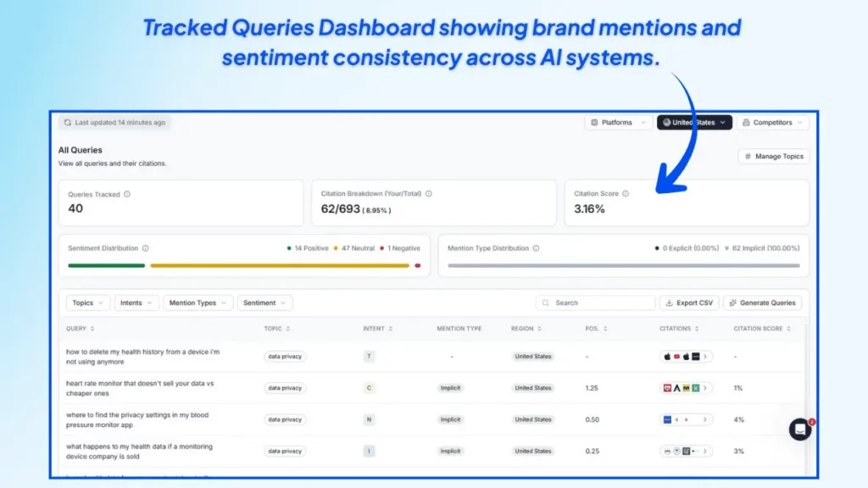Click the Search input field
Viewport: 868px width, 488px height.
pos(595,302)
